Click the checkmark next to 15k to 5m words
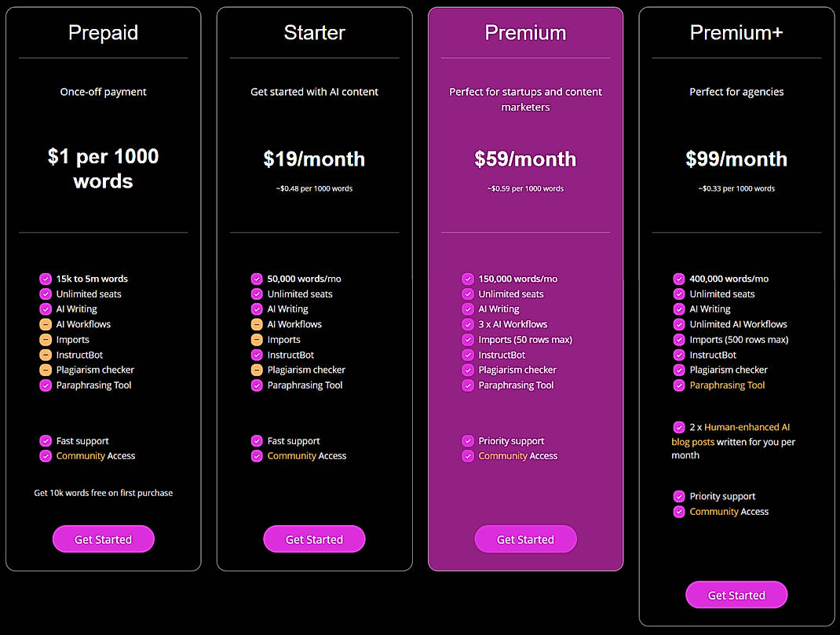The width and height of the screenshot is (840, 635). point(45,278)
